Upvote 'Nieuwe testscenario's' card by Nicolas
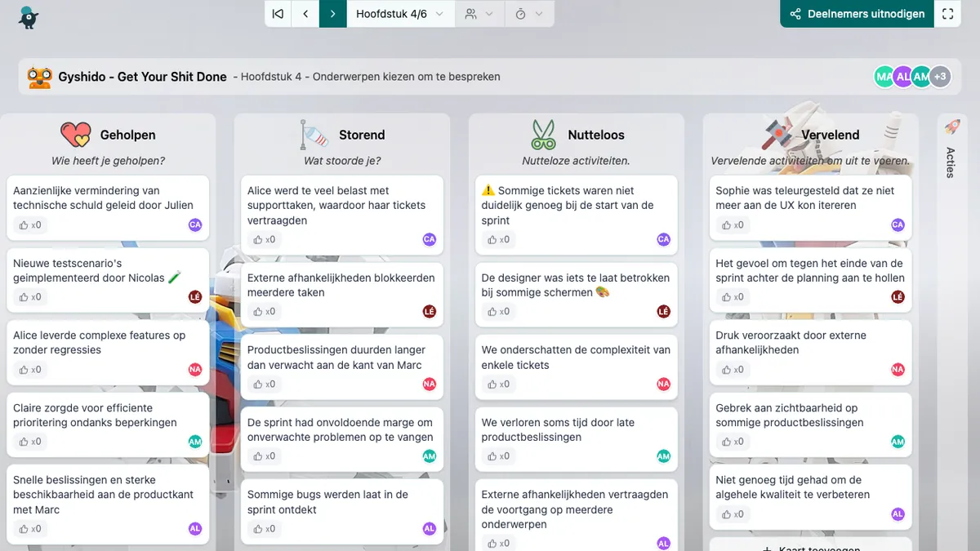This screenshot has width=980, height=551. [29, 297]
